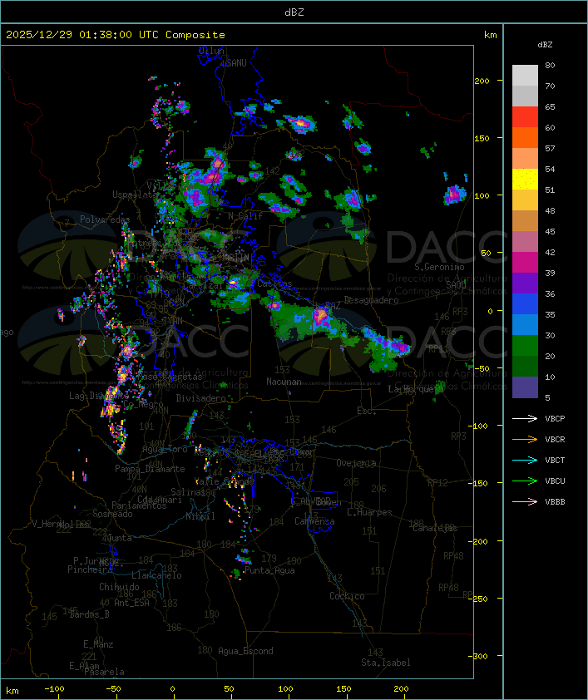
Task: Click the Co_Negro place label
Action: (x=143, y=405)
